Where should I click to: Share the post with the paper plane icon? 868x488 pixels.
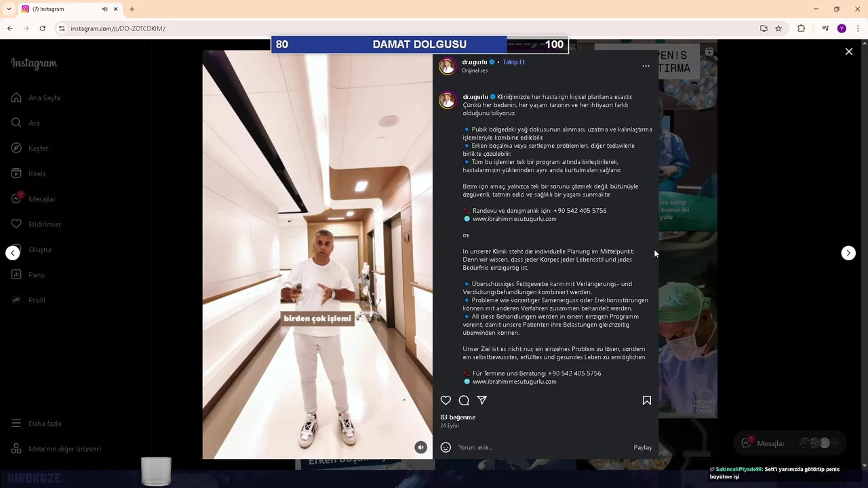[482, 401]
